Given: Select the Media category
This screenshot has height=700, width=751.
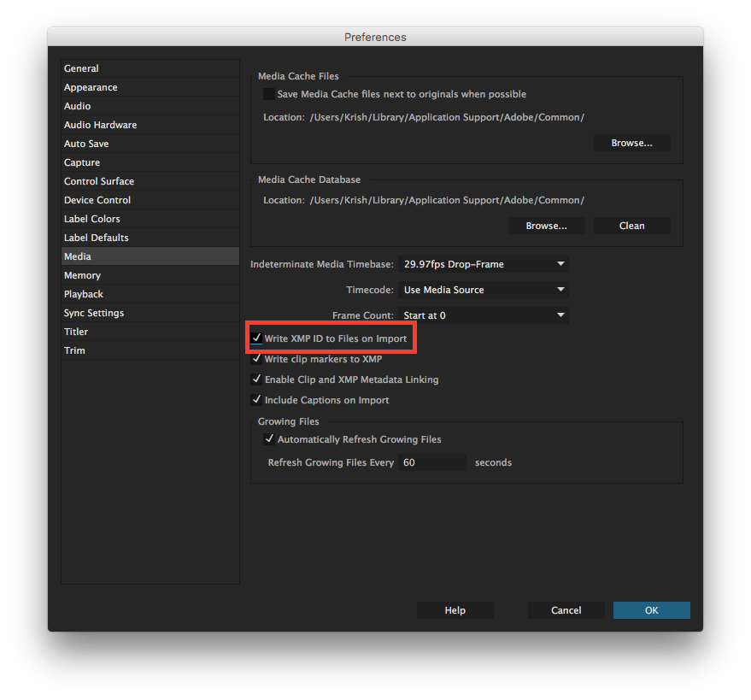Looking at the screenshot, I should [x=150, y=256].
